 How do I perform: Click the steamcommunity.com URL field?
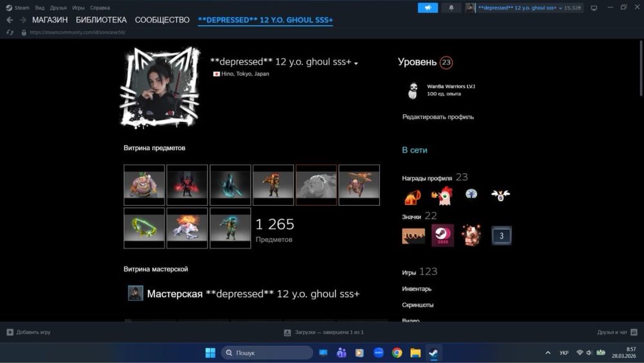pos(78,32)
